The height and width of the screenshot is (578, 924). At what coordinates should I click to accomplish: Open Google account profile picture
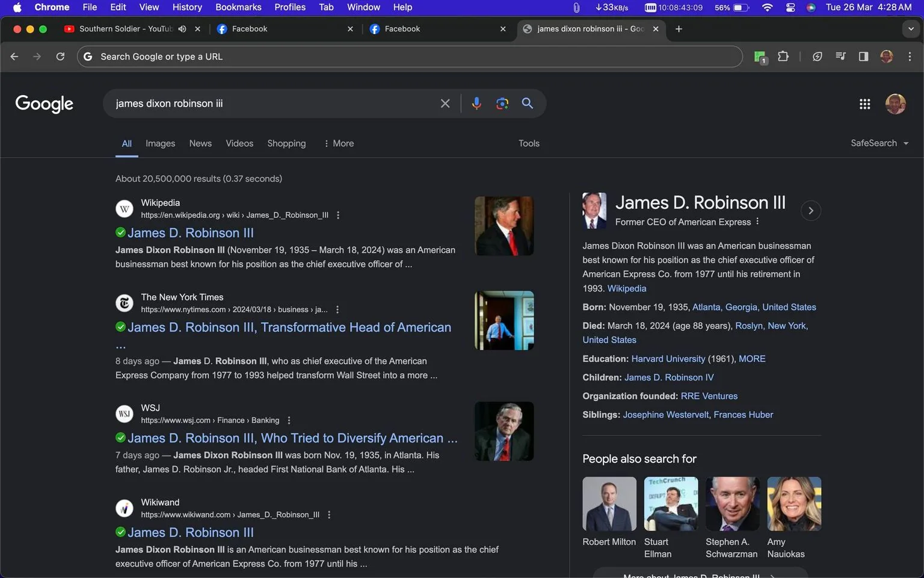coord(896,104)
